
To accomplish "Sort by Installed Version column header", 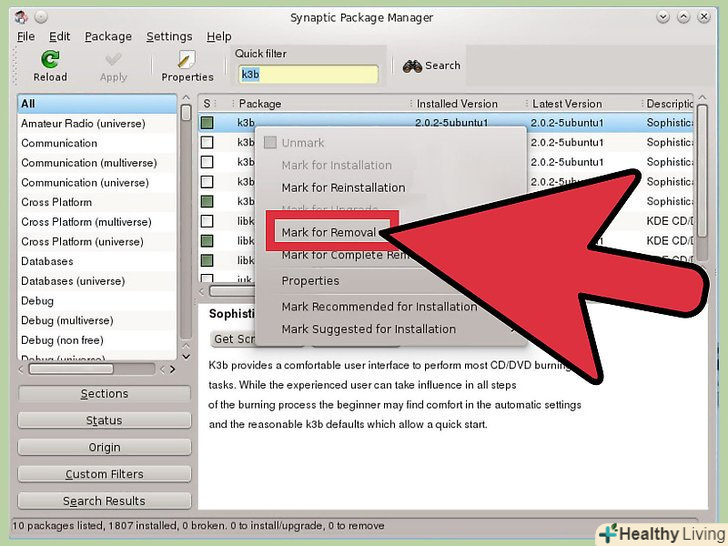I will (467, 104).
